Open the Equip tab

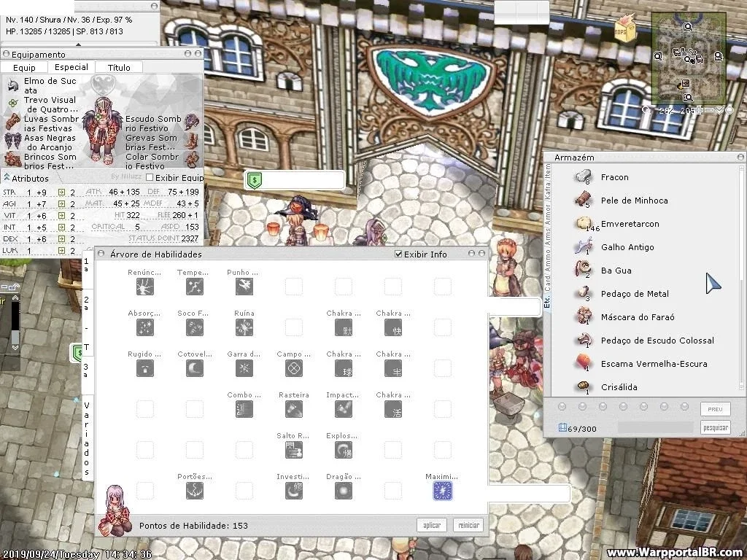point(24,67)
